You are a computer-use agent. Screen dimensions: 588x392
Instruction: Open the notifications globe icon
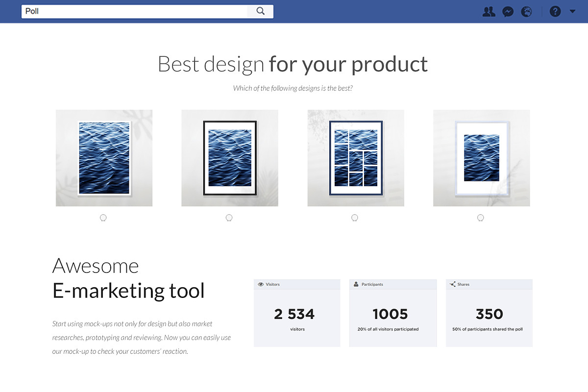coord(527,11)
